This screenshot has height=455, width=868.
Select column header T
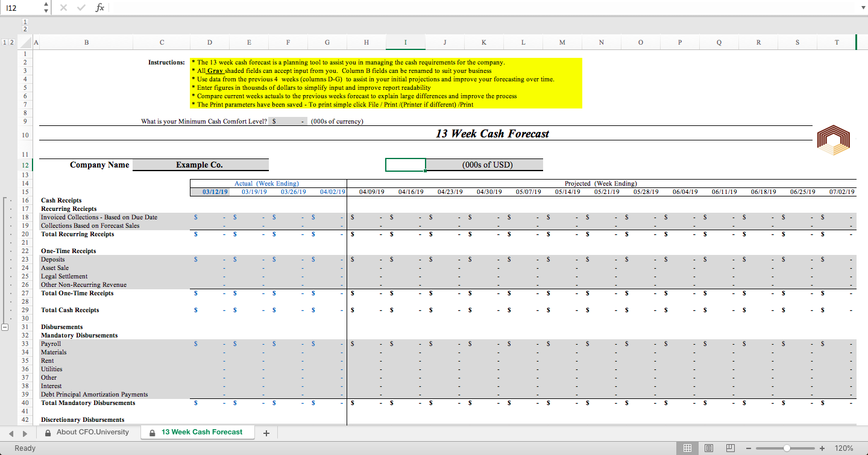coord(837,42)
